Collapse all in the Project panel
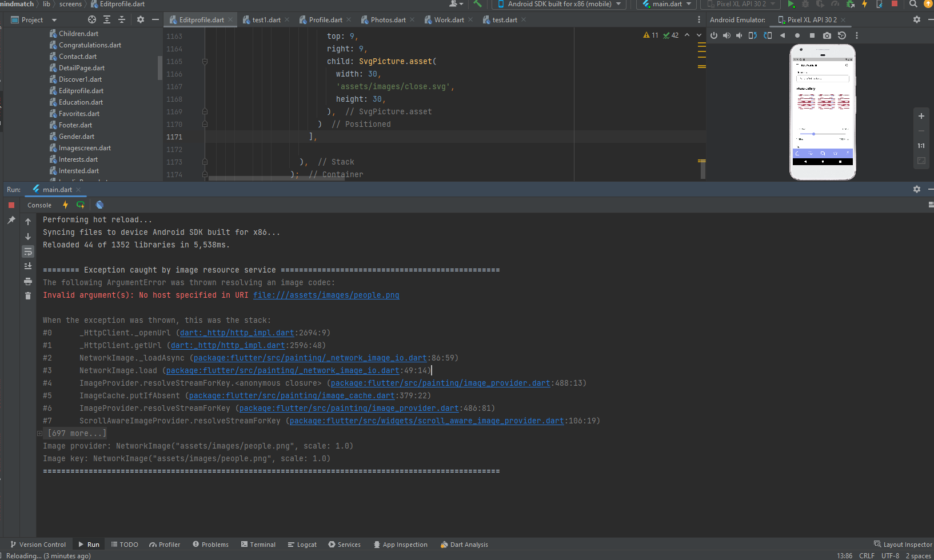 pyautogui.click(x=122, y=19)
